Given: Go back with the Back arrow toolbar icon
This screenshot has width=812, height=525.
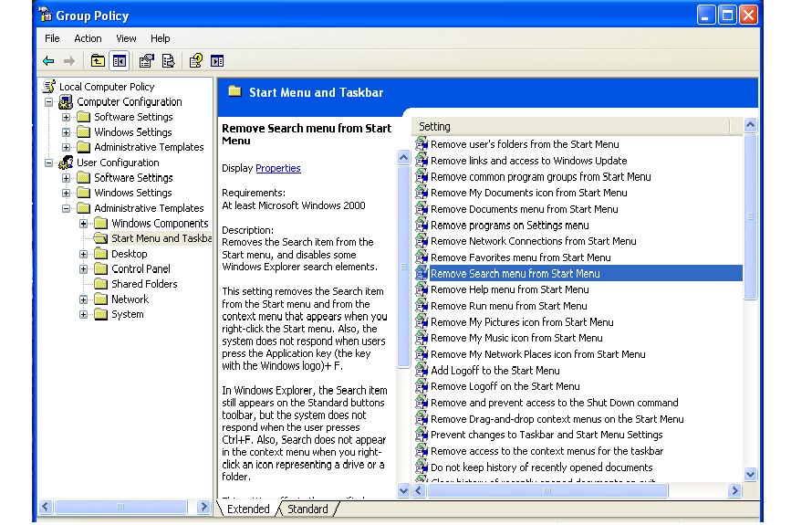Looking at the screenshot, I should click(48, 61).
